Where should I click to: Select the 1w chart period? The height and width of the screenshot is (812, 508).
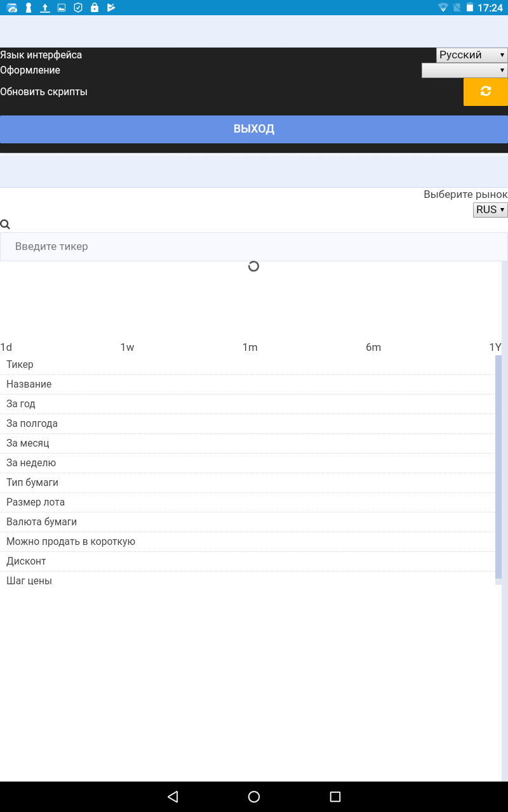127,347
